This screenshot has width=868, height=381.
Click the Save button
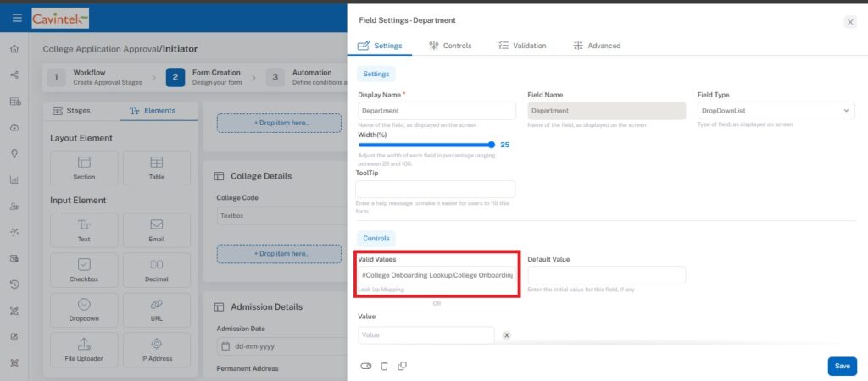842,366
